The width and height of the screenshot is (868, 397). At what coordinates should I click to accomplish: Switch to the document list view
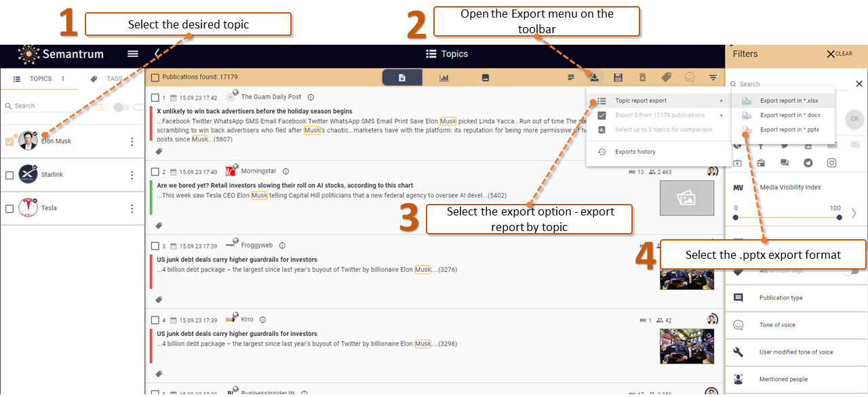pos(402,78)
